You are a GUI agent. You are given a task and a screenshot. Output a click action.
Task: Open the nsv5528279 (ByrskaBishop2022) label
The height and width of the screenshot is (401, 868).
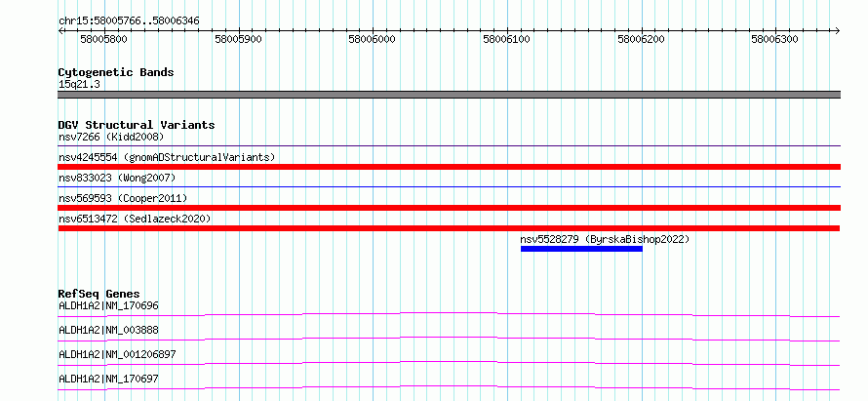[x=605, y=239]
